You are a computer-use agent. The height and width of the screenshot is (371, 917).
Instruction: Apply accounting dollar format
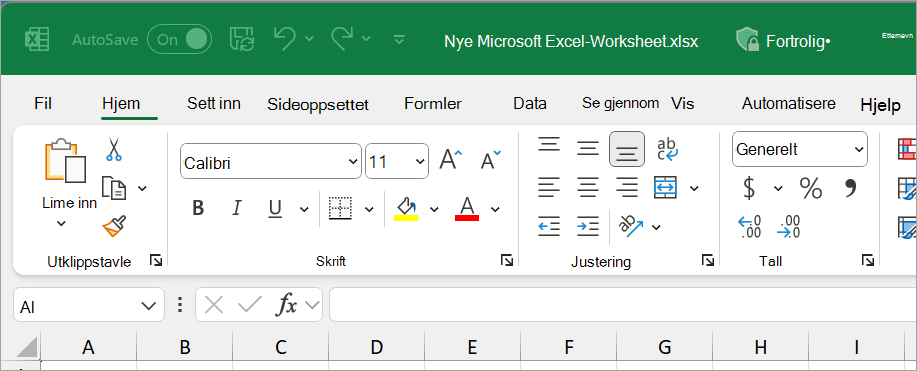pyautogui.click(x=749, y=188)
